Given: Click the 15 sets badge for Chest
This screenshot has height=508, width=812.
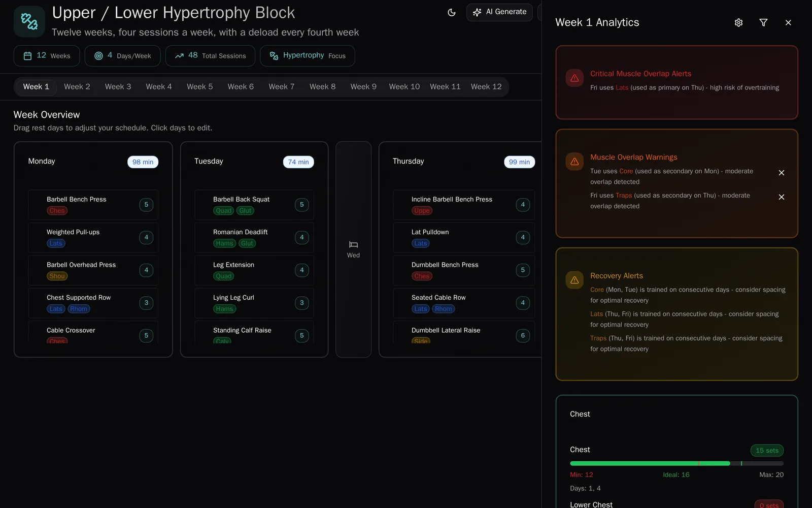Looking at the screenshot, I should [x=767, y=451].
